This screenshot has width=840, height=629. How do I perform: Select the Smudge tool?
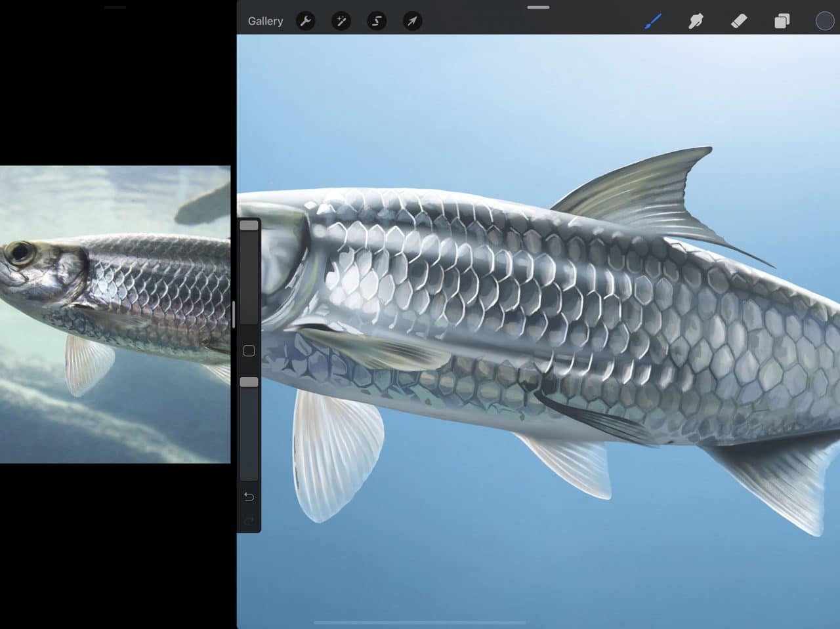696,20
